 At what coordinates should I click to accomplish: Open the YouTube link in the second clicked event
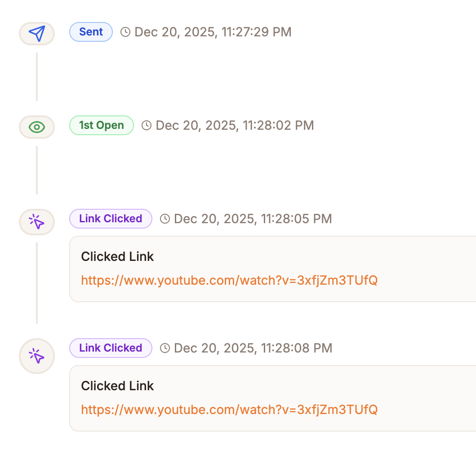[229, 410]
